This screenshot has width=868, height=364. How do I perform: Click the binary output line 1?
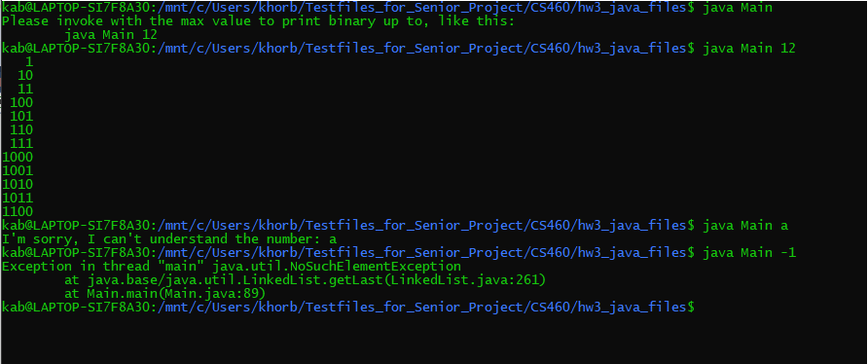click(x=29, y=62)
